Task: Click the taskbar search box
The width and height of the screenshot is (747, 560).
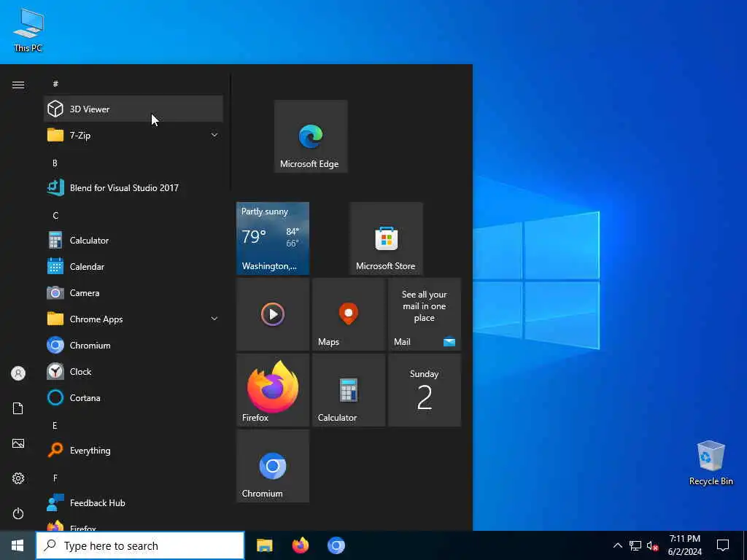Action: point(140,545)
